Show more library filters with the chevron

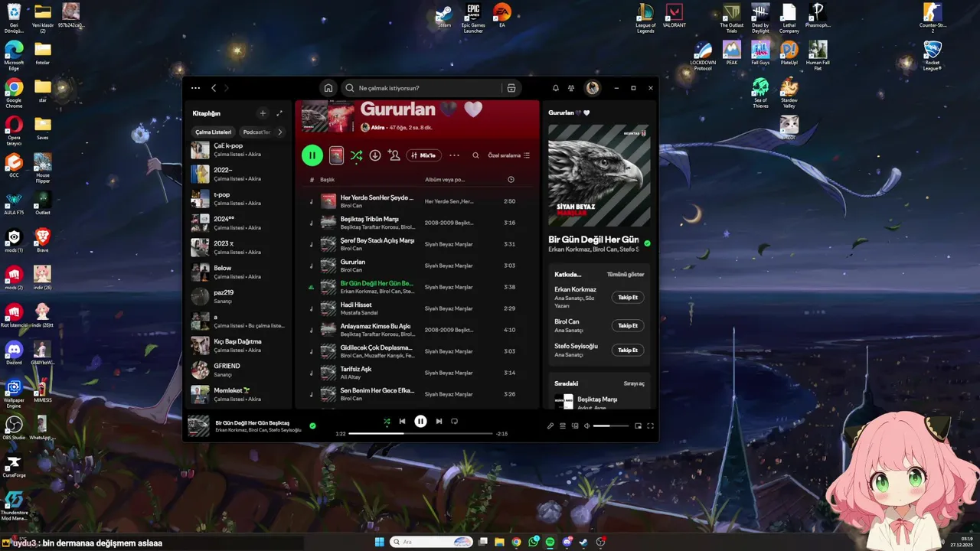[x=279, y=132]
